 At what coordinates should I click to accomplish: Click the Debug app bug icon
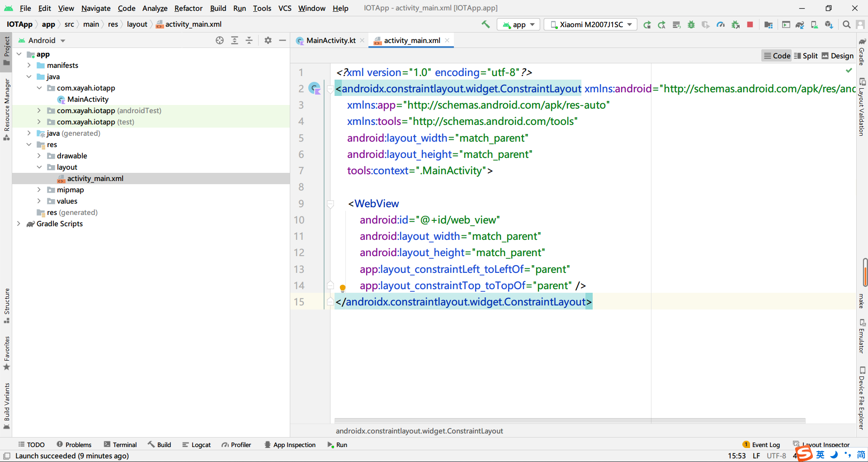(691, 24)
